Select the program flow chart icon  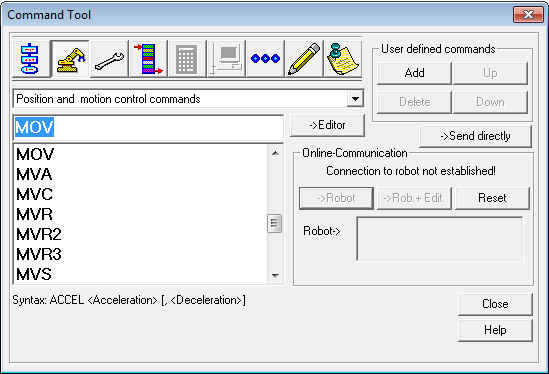coord(30,58)
